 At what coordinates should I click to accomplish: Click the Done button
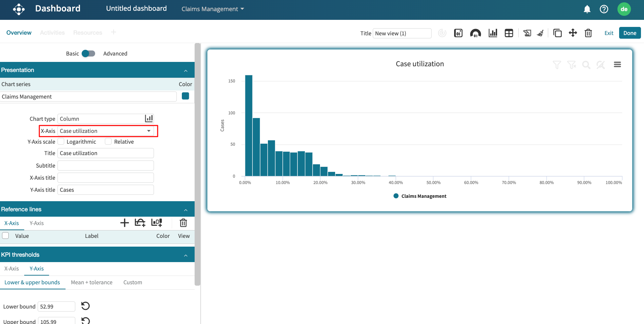[x=630, y=33]
